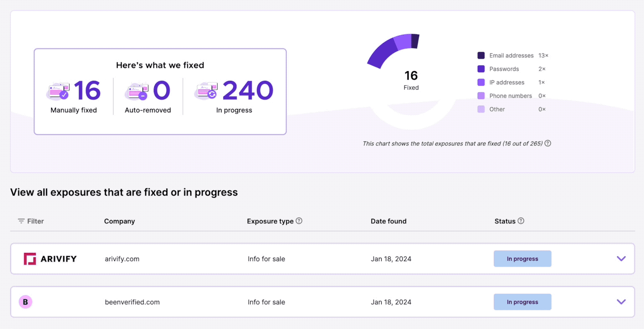Click the 16 Fixed donut chart center
The height and width of the screenshot is (329, 644).
tap(411, 80)
